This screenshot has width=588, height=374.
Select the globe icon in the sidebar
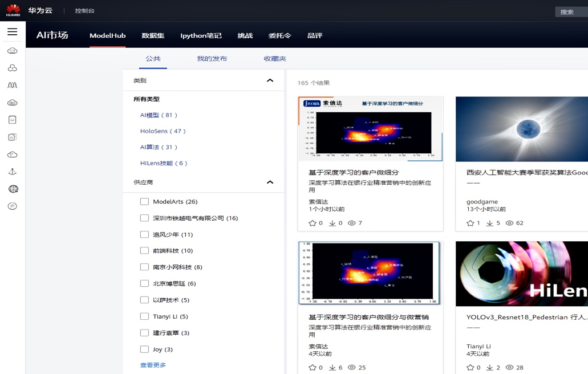(x=12, y=189)
